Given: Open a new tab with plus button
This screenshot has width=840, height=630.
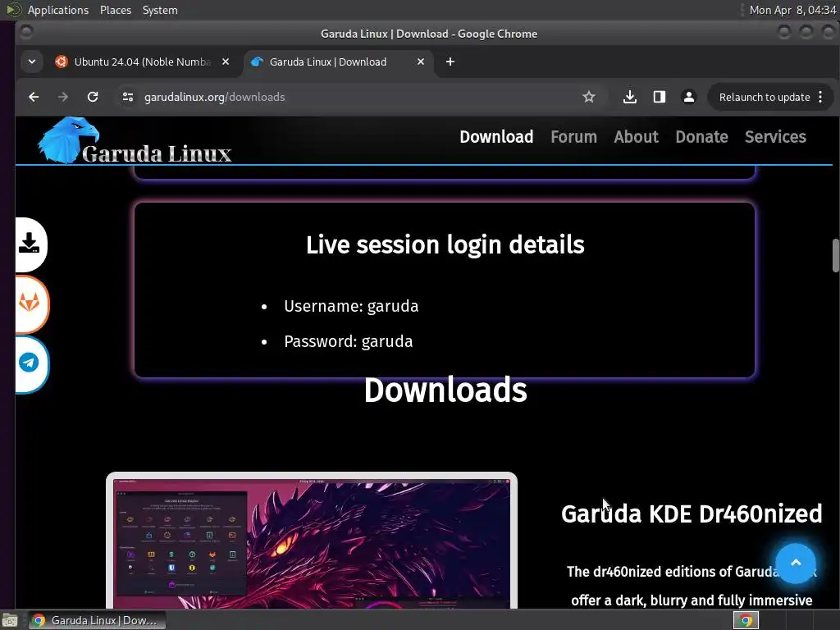Looking at the screenshot, I should 450,62.
